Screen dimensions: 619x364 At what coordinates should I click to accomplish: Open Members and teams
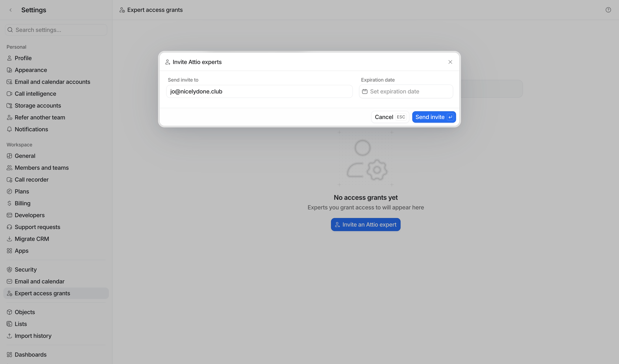(56, 168)
